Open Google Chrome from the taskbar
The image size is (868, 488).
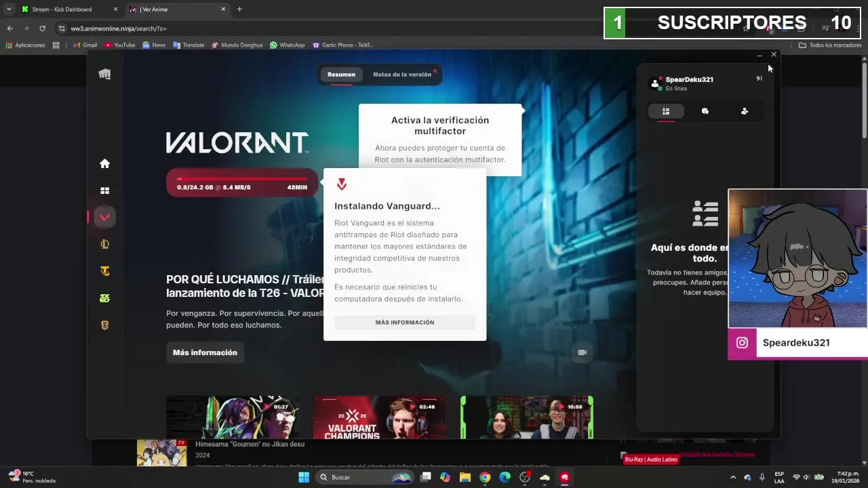485,477
